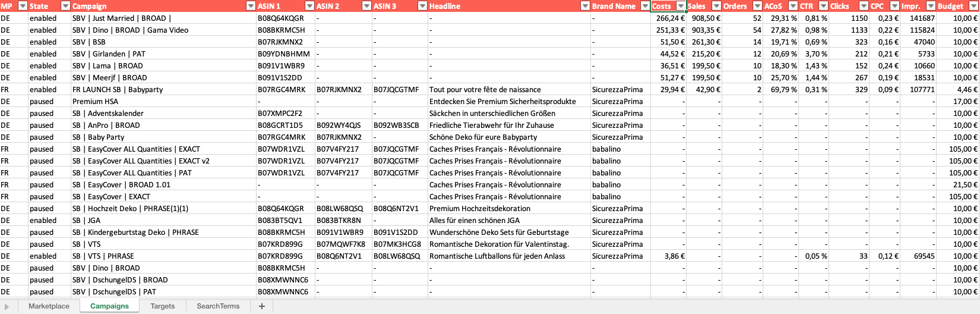Select cell 'SB | Kindergeburtstag Deko | PHRASE'
Viewport: 980px width, 314px height.
[163, 232]
